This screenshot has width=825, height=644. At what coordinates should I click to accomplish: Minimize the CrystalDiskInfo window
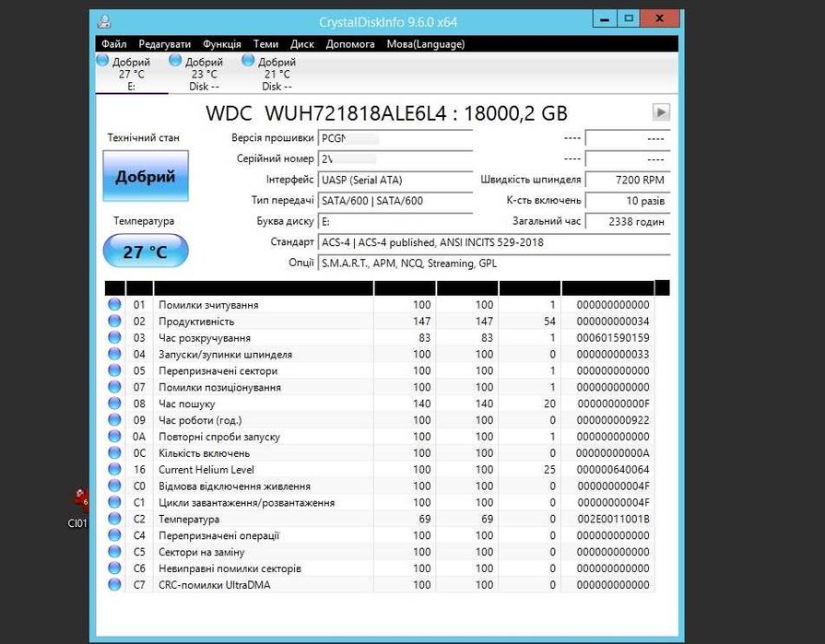pos(605,19)
